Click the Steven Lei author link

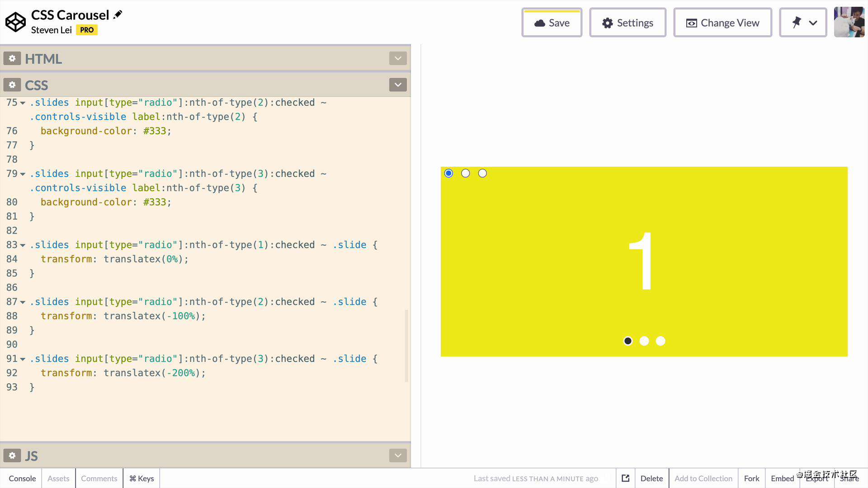(51, 30)
